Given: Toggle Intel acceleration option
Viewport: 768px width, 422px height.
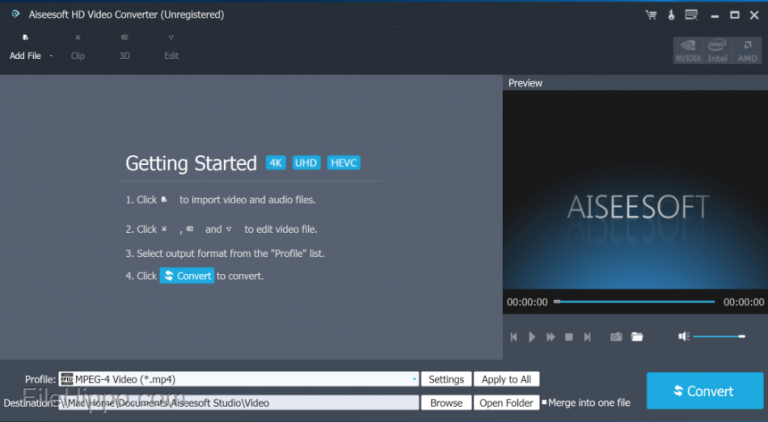Looking at the screenshot, I should click(x=717, y=50).
